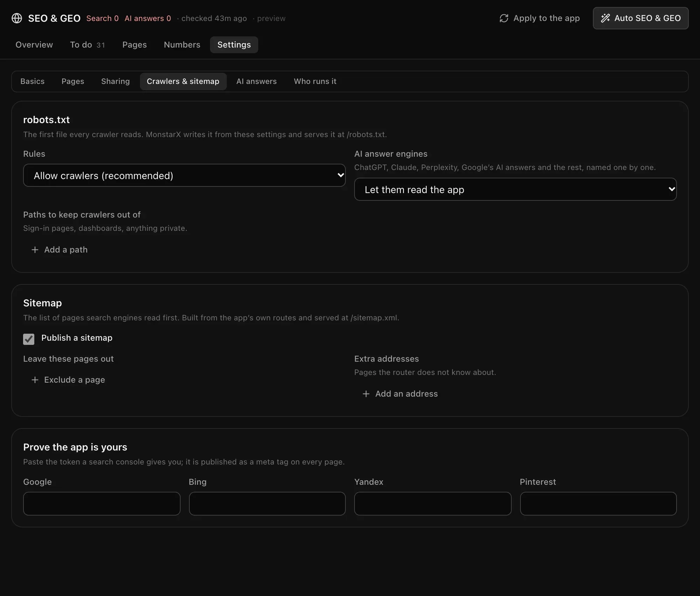
Task: Click the preview label in the header
Action: 271,18
